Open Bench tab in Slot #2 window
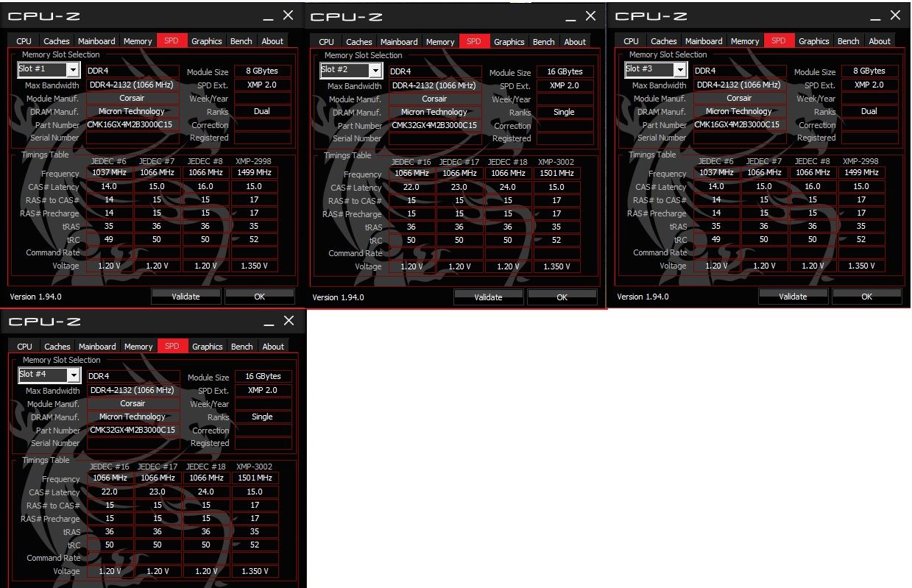Screen dimensions: 912x588 tap(544, 42)
